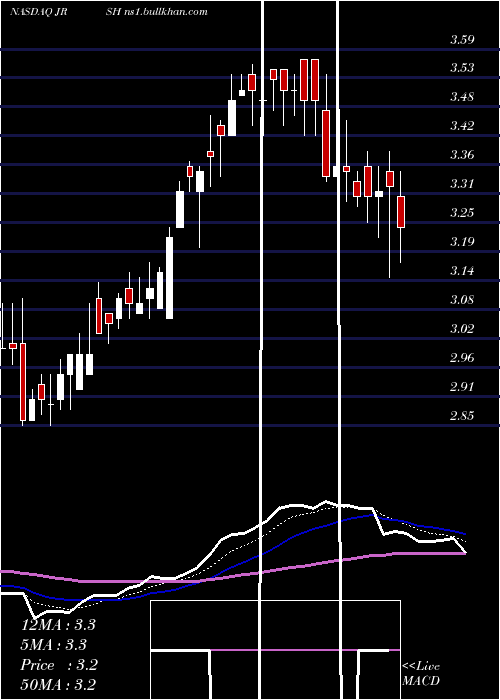Click the 3.02 price axis label
This screenshot has height=700, width=500.
click(462, 329)
